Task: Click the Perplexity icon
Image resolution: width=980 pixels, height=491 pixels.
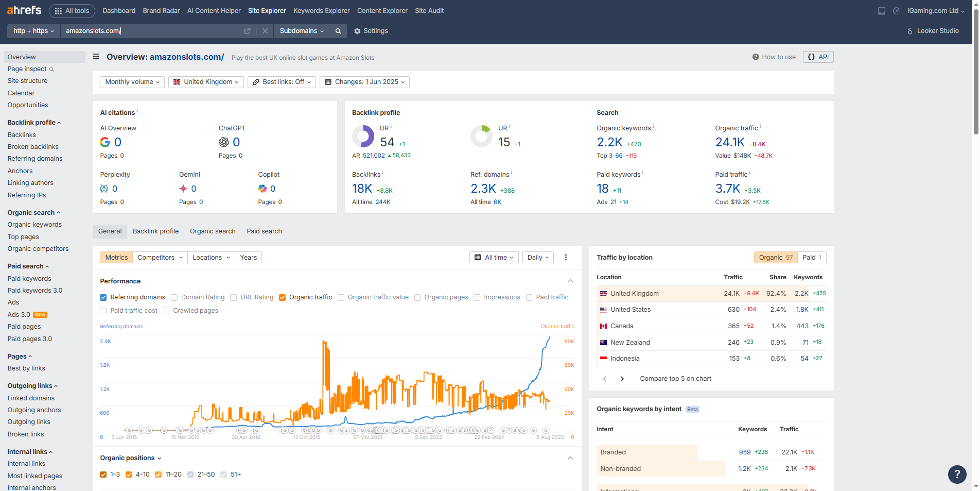Action: [x=104, y=189]
